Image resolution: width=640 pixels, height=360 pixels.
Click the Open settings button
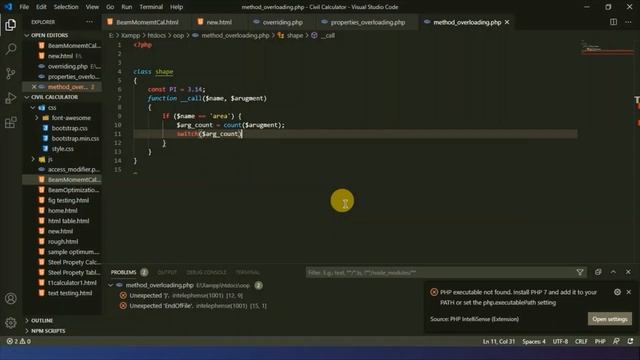pos(610,319)
